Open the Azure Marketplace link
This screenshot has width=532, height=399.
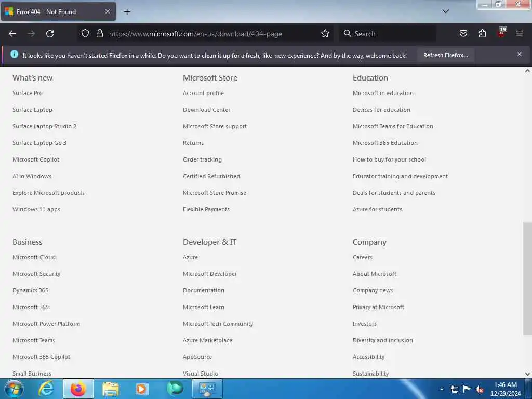pos(208,340)
